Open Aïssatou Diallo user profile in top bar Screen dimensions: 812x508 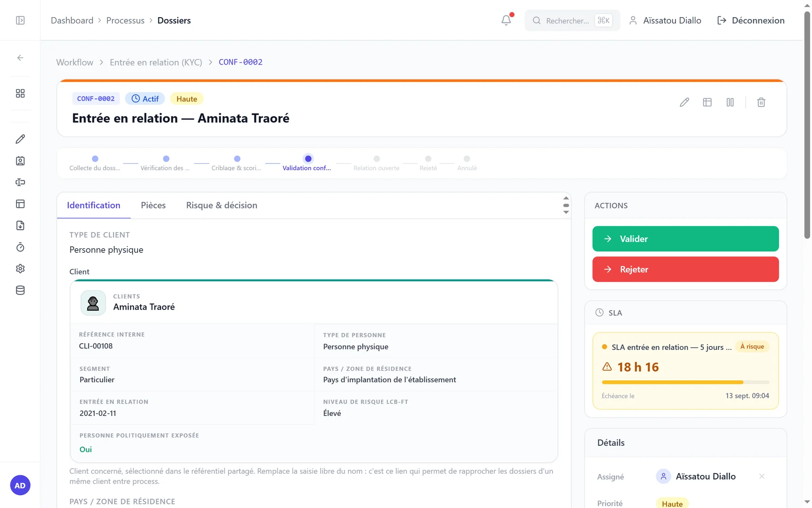click(x=665, y=20)
